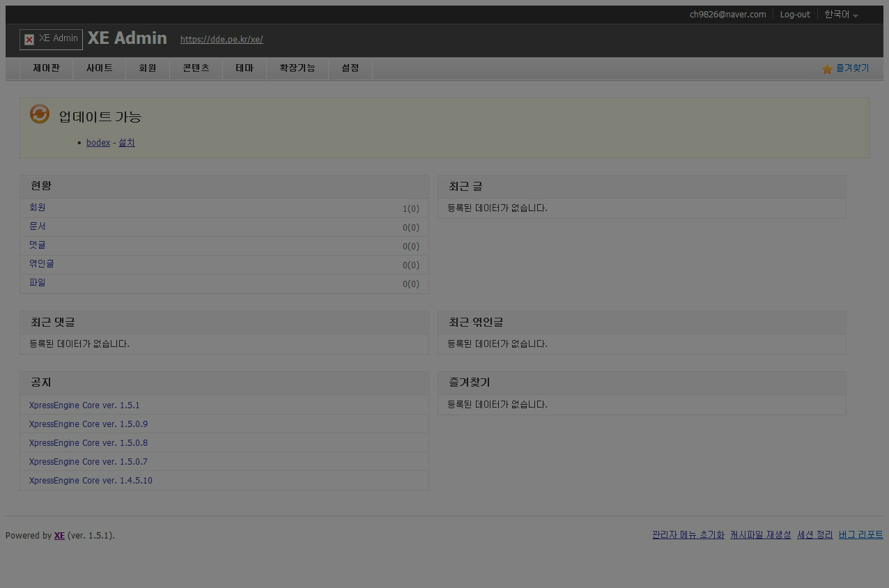Screen dimensions: 889x588
Task: Open the 회원 link in 현황 panel
Action: click(x=37, y=207)
